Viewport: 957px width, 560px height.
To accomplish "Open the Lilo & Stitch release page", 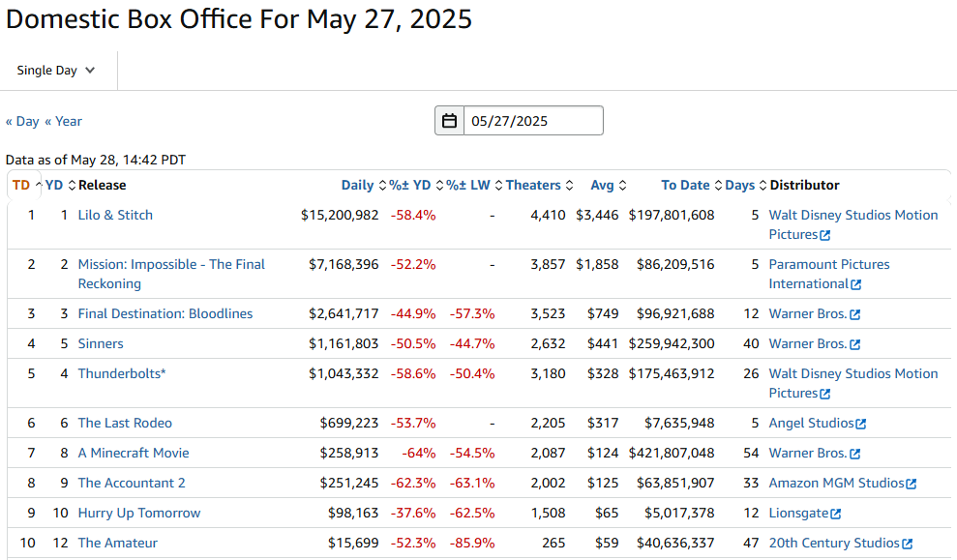I will [115, 215].
